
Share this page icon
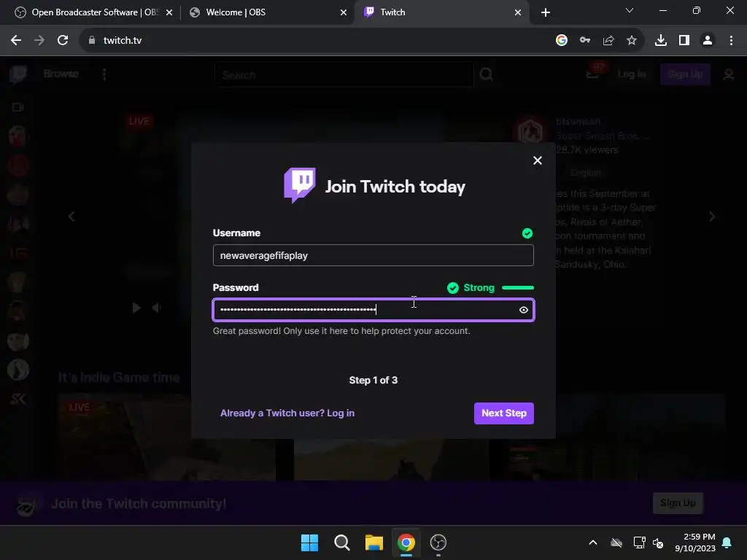click(x=608, y=41)
